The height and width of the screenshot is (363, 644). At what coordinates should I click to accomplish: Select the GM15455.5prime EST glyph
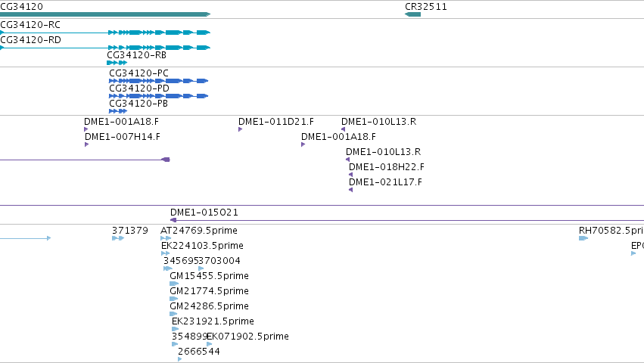[x=174, y=284]
